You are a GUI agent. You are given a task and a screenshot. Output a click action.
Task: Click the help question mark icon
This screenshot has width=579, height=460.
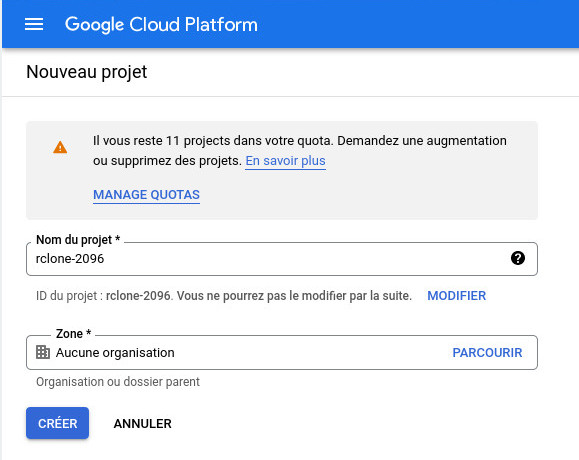pyautogui.click(x=518, y=258)
